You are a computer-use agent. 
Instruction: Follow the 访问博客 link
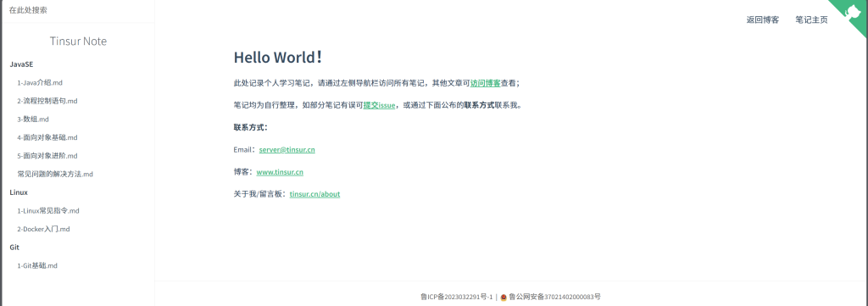point(486,83)
